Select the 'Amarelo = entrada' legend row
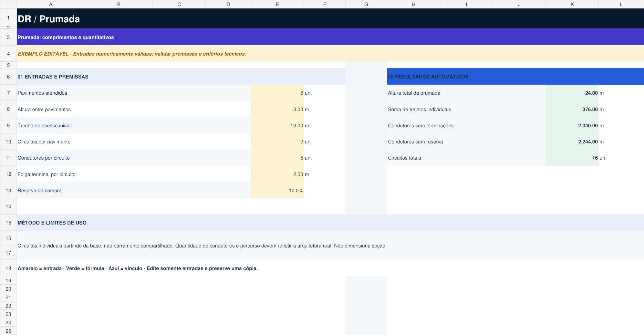The height and width of the screenshot is (335, 644). click(330, 268)
